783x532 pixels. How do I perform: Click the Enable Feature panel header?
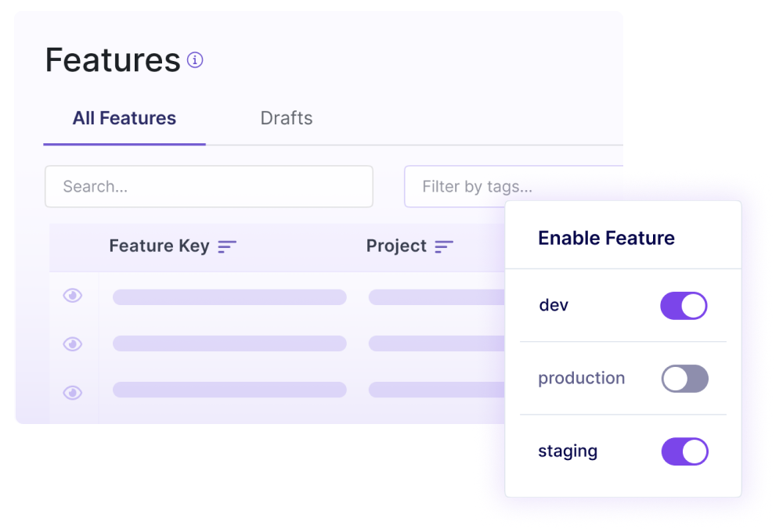(606, 237)
